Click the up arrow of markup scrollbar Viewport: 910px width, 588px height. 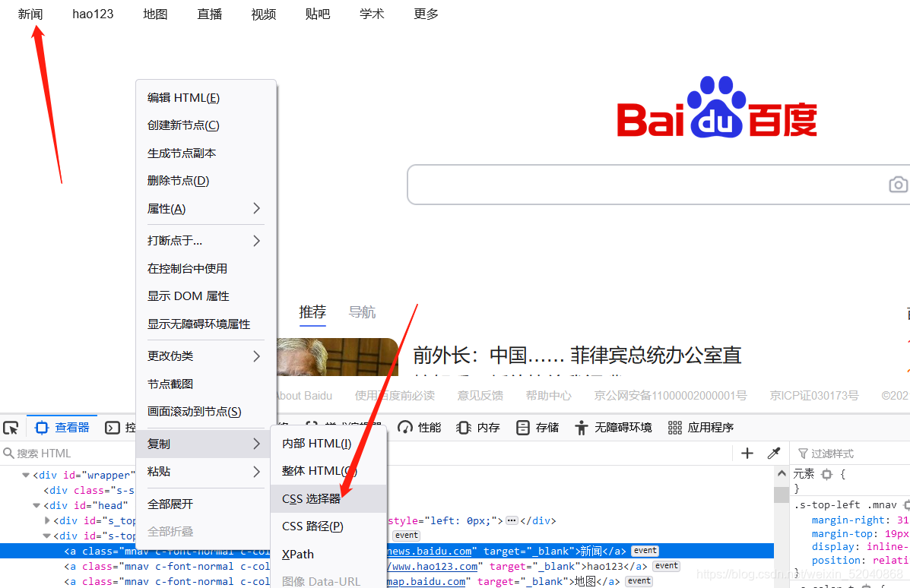pyautogui.click(x=782, y=473)
